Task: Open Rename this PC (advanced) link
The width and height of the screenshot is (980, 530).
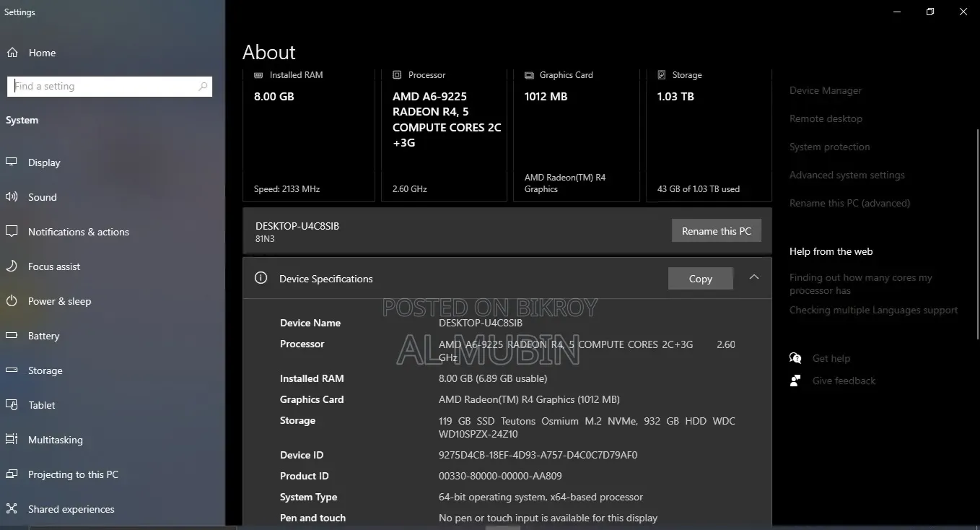Action: coord(850,203)
